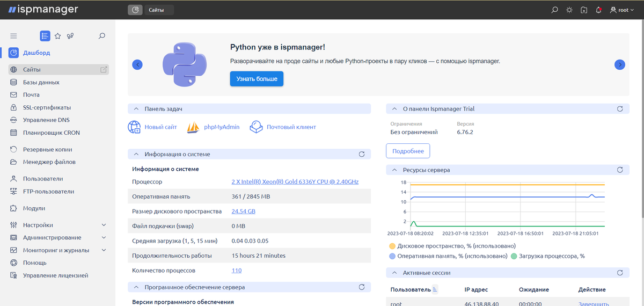
Task: Click the Python logo banner image
Action: click(x=185, y=64)
